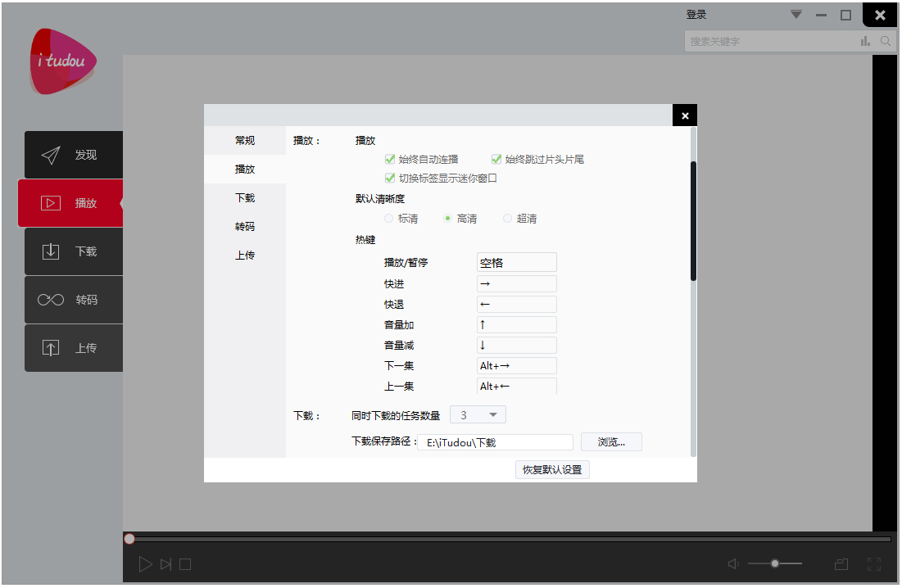
Task: Switch to the 常规 settings tab
Action: [x=244, y=140]
